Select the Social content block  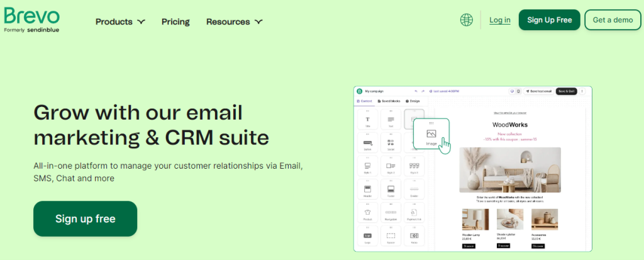point(391,143)
